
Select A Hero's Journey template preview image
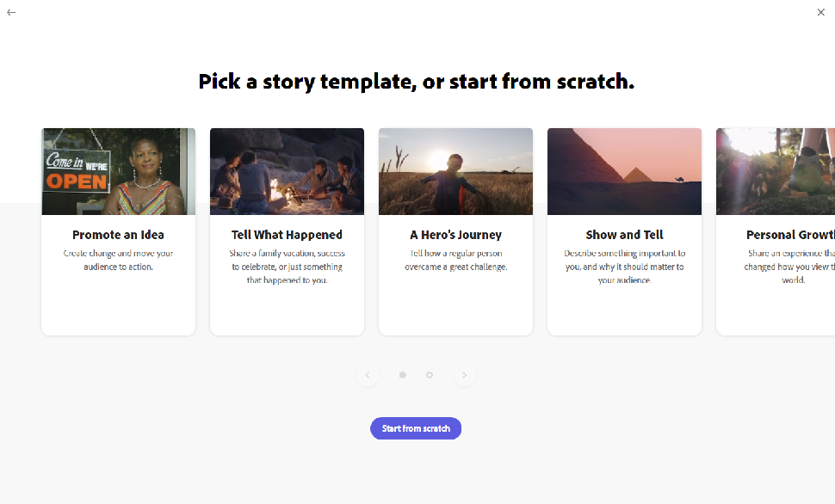[x=455, y=171]
